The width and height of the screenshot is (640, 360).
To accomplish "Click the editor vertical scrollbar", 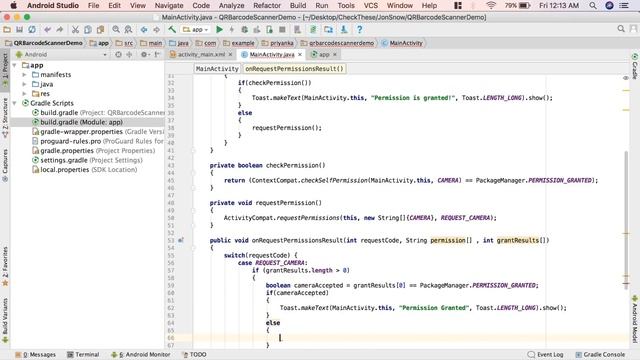I will [626, 220].
